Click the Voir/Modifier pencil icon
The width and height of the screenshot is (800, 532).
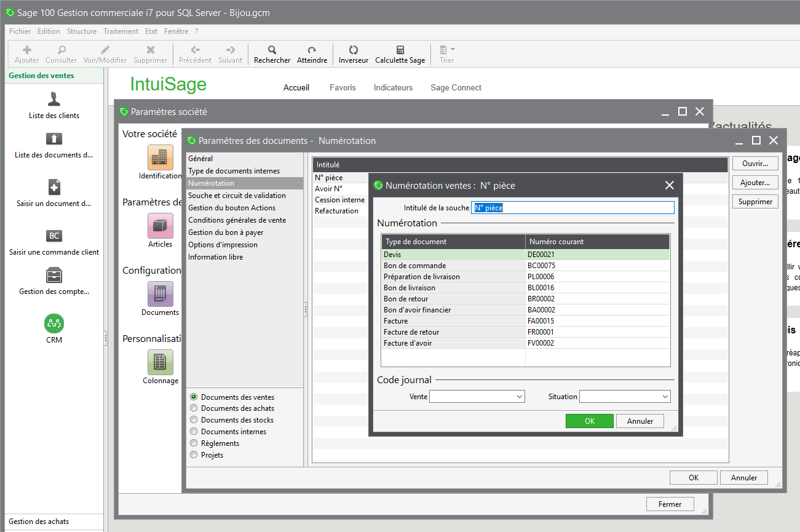pos(105,50)
